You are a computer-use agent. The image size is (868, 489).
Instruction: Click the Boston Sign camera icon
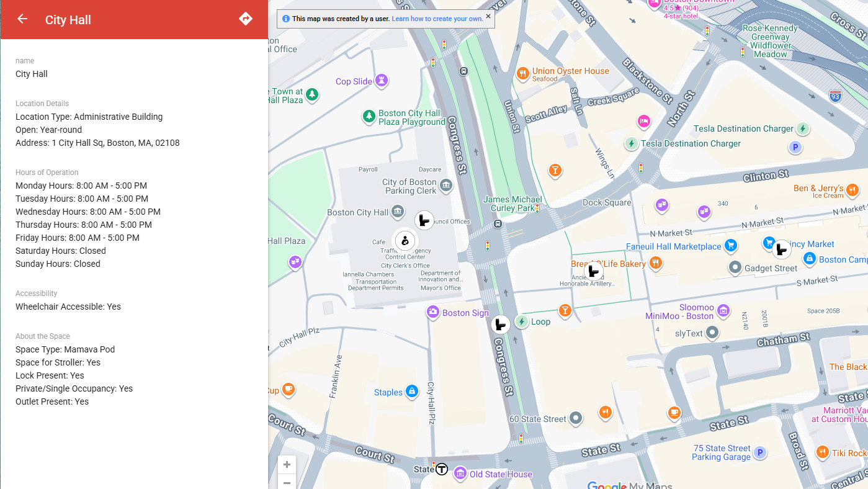(x=433, y=312)
